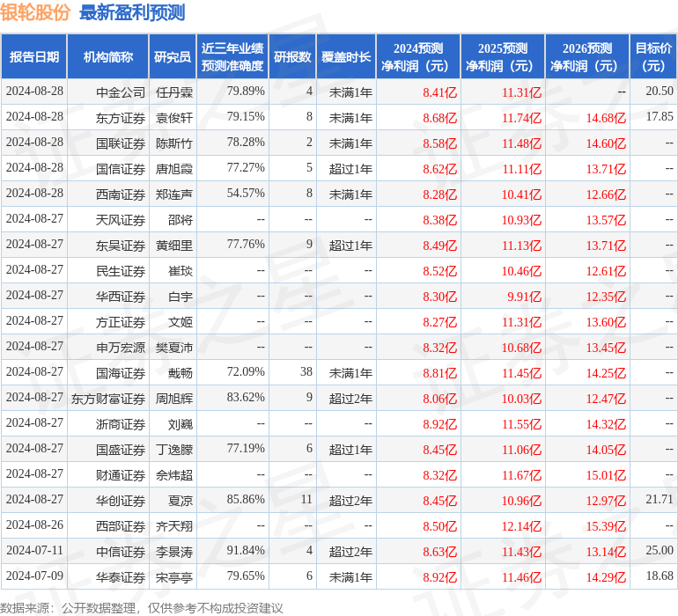Click 2026 profit value 15.39亿
Image resolution: width=678 pixels, height=616 pixels.
coord(606,526)
